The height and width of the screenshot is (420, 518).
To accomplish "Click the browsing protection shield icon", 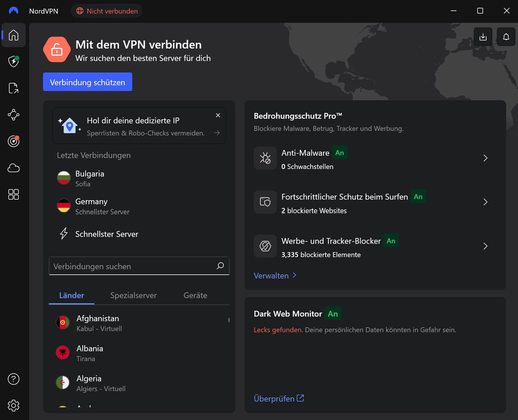I will click(x=265, y=202).
